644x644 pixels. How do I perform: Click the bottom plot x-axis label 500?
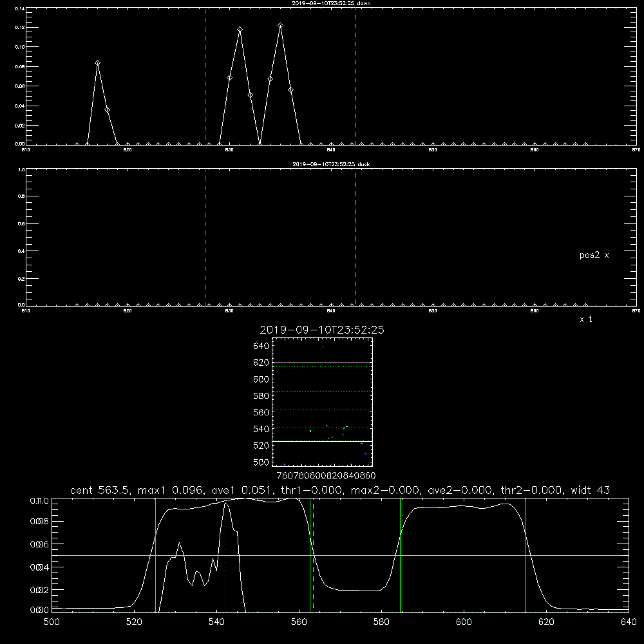pos(52,622)
